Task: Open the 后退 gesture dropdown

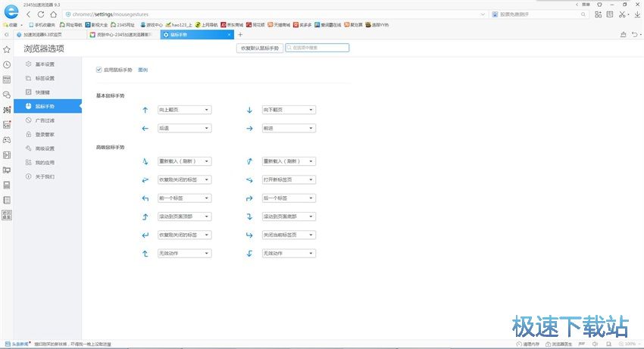Action: pos(184,128)
